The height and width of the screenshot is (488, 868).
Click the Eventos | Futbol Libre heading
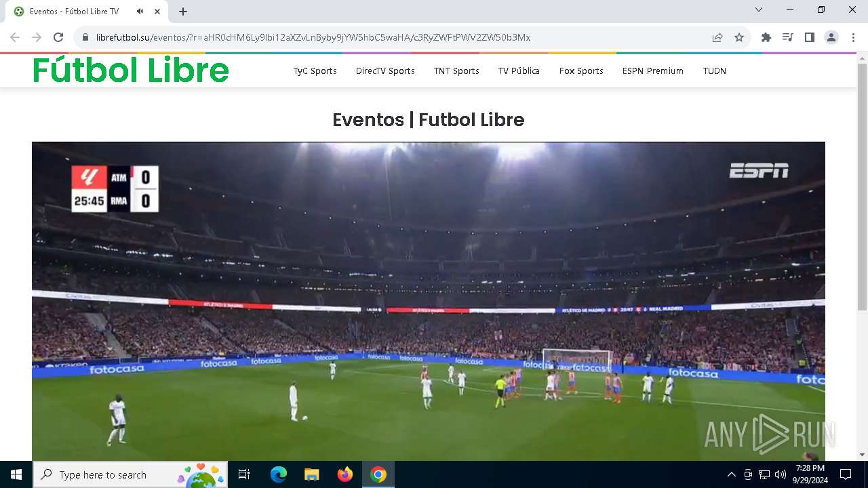(x=429, y=120)
